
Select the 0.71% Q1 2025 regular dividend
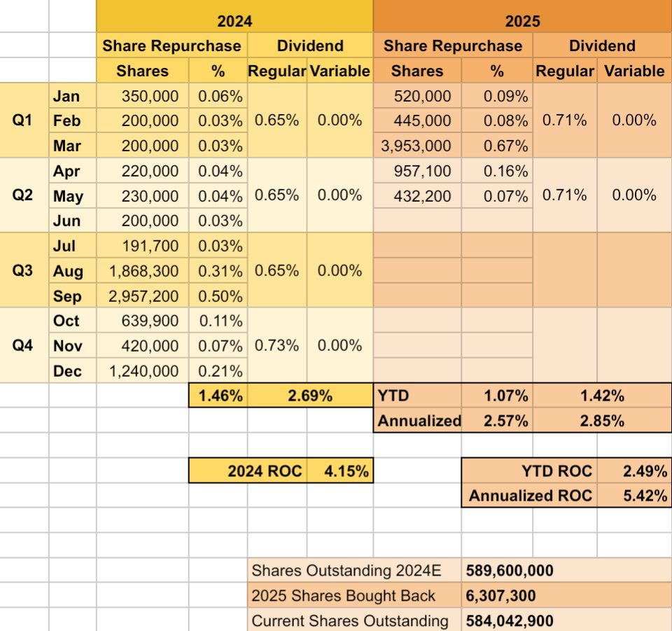tap(565, 120)
